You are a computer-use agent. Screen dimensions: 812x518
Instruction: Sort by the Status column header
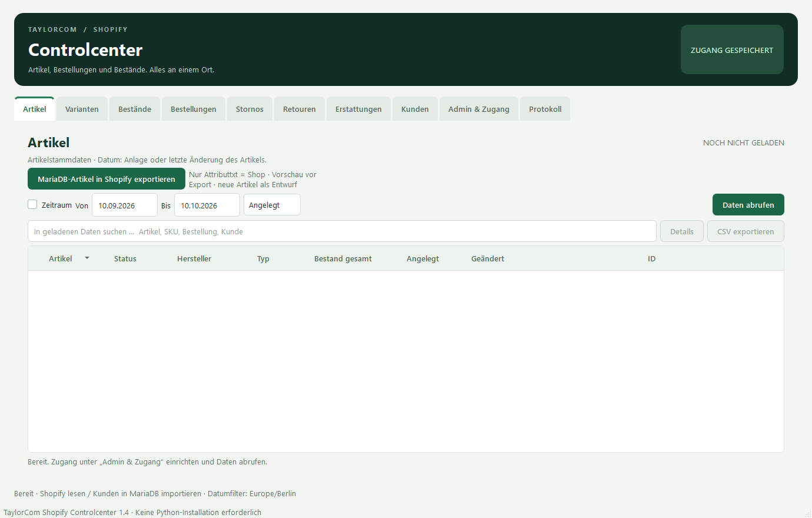(x=125, y=258)
